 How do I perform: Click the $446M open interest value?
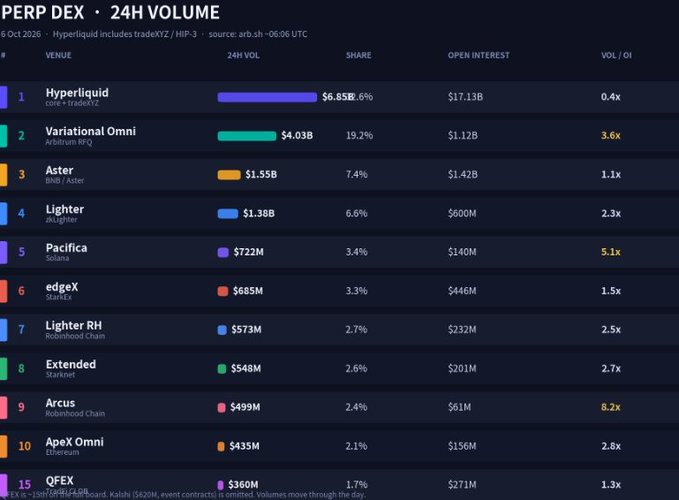pyautogui.click(x=462, y=291)
